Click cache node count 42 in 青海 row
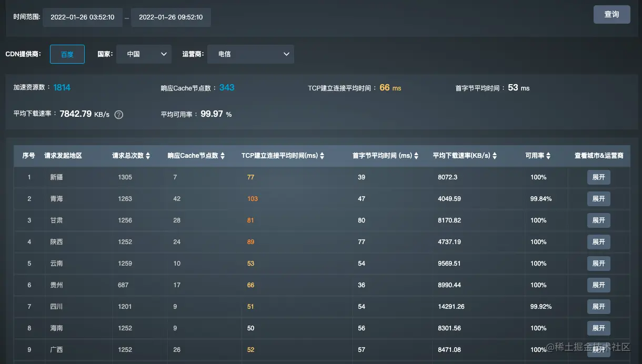The width and height of the screenshot is (642, 364). pos(177,199)
